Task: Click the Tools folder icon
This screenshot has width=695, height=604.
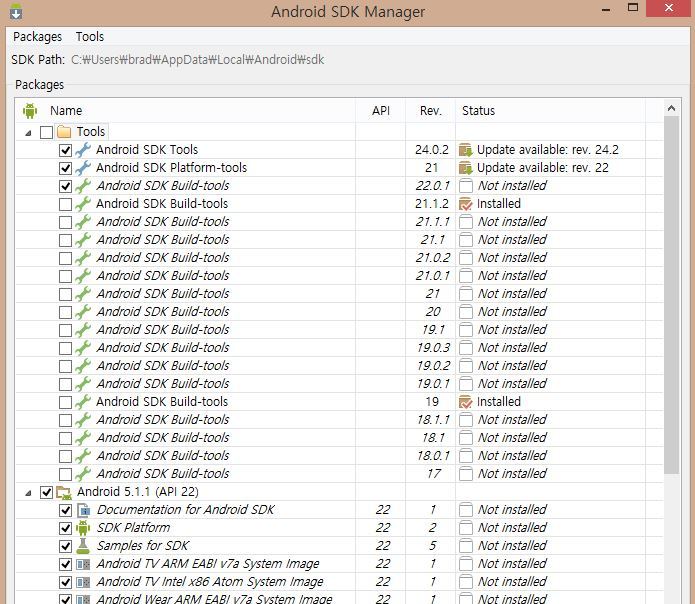Action: (x=64, y=132)
